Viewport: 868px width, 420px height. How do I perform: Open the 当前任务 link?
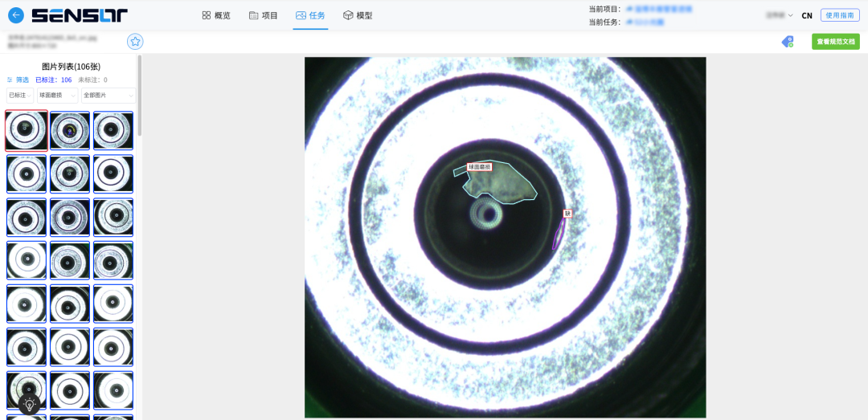click(645, 22)
